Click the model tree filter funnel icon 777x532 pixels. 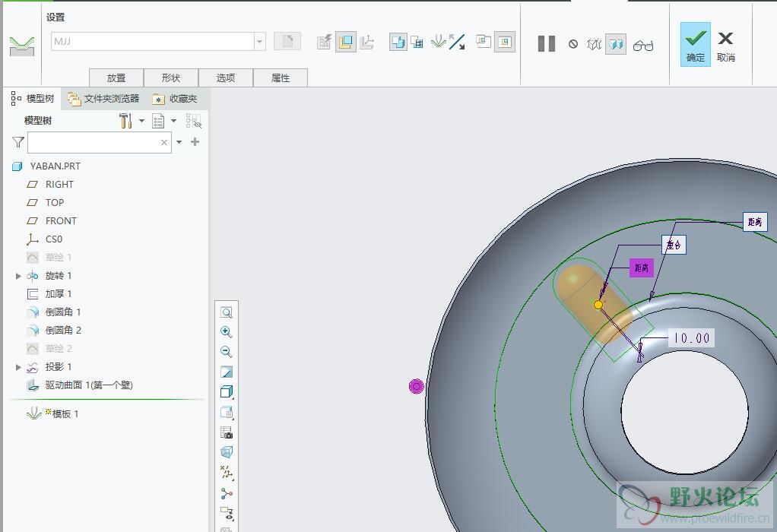click(x=18, y=142)
